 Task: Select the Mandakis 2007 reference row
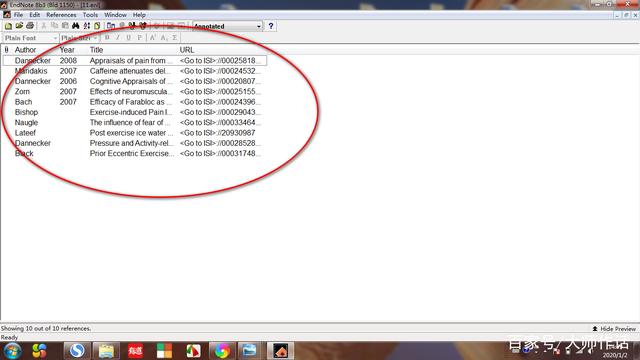coord(135,71)
